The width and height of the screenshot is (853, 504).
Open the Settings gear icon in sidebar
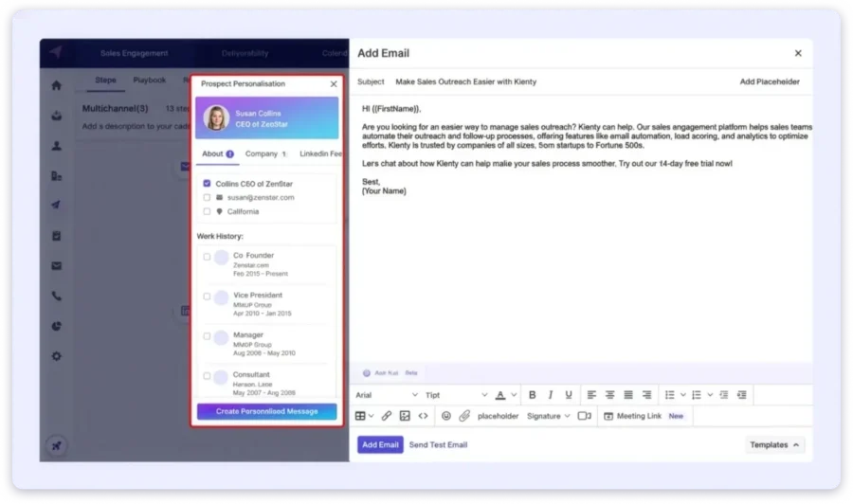56,356
